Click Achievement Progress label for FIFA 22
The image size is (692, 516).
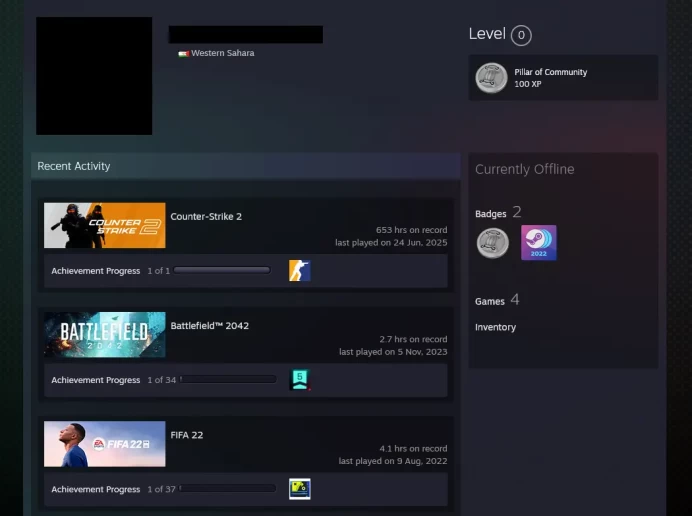click(95, 489)
